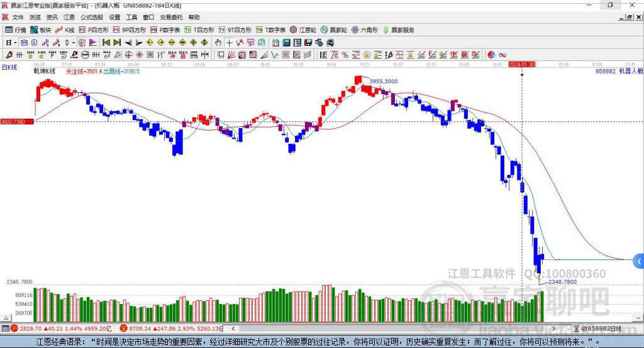Open the 公式选股 menu

click(92, 17)
